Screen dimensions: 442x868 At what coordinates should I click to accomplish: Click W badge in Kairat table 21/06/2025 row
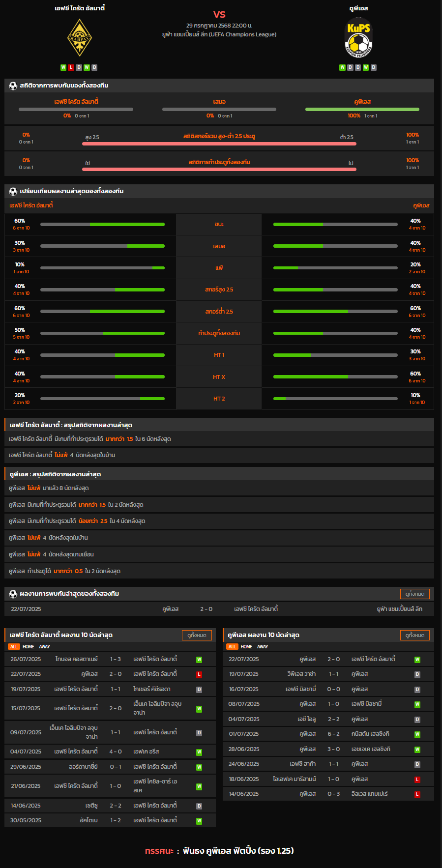pos(199,786)
